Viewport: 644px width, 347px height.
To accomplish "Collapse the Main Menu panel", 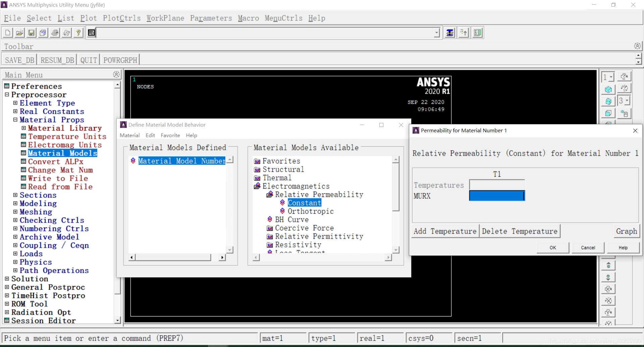I will pos(116,74).
